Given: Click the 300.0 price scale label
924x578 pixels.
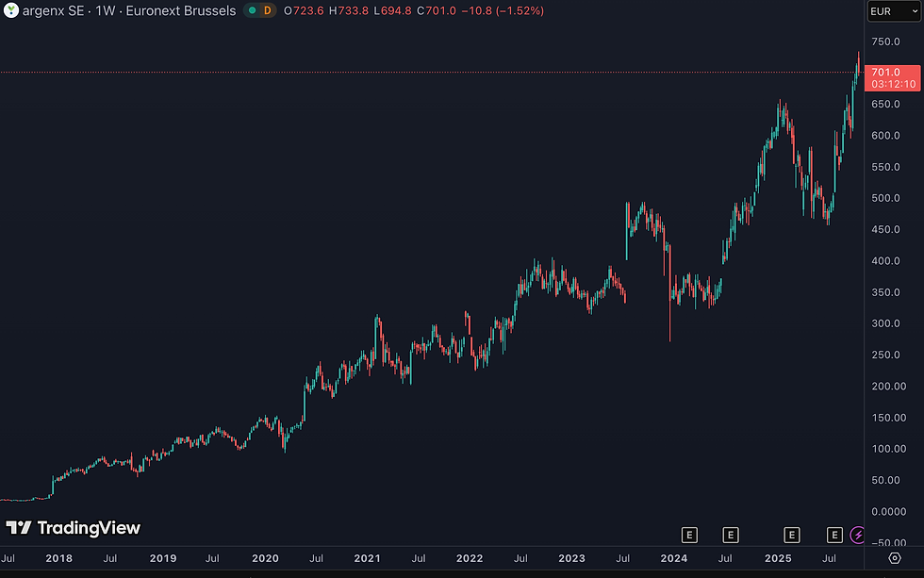Looking at the screenshot, I should [885, 323].
